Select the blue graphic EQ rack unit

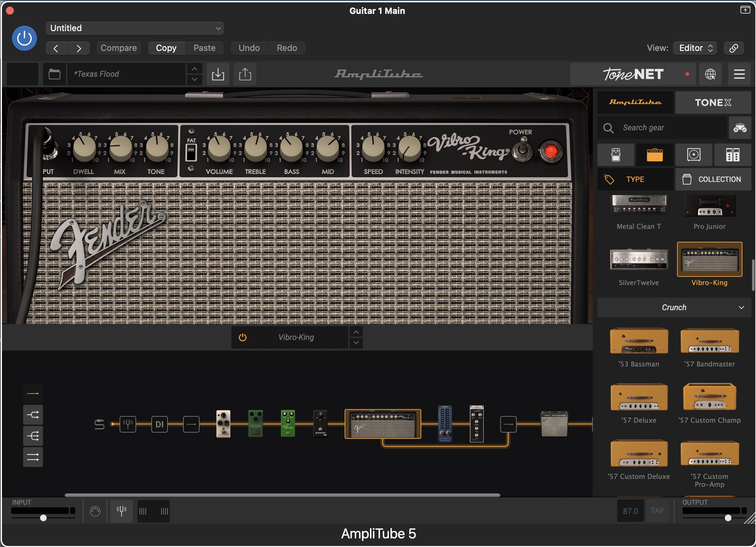445,424
